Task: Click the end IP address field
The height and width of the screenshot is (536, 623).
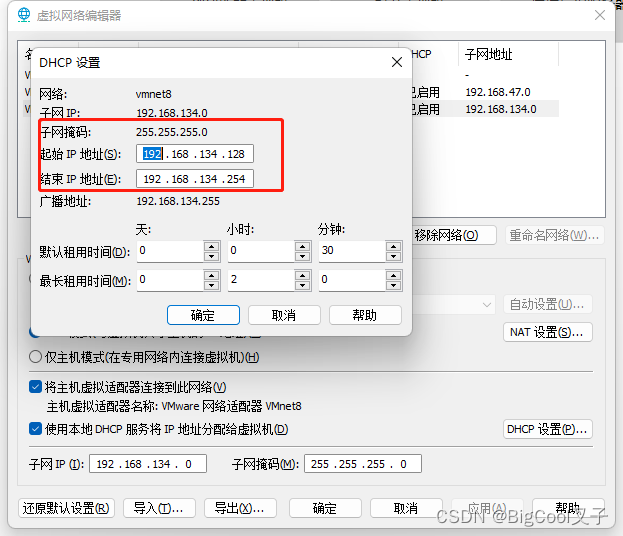Action: click(x=195, y=179)
